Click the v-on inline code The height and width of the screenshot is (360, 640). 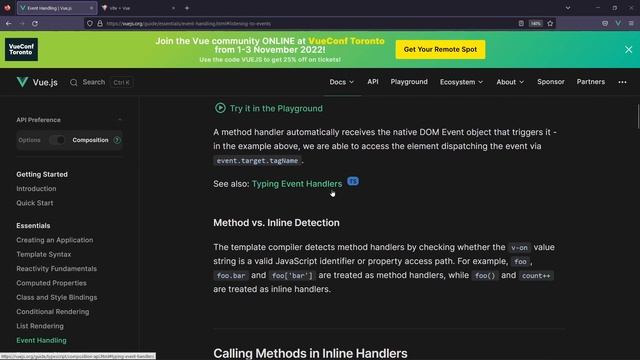point(519,247)
